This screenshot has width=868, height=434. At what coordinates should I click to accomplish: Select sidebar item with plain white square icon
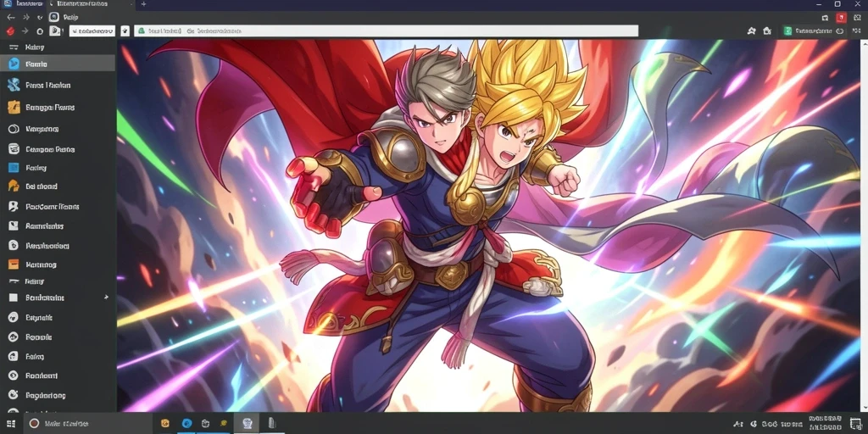point(58,298)
